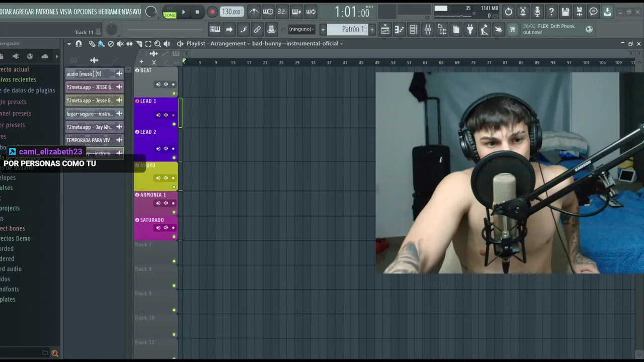Click the render/export download icon

(607, 12)
